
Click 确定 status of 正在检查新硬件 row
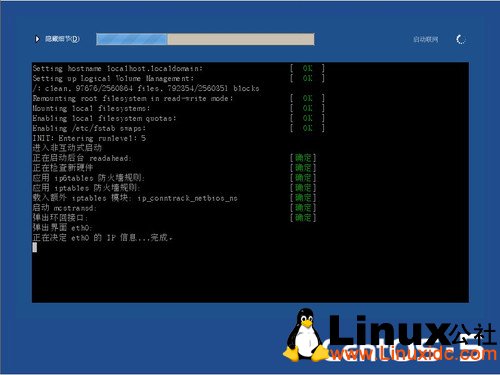click(303, 168)
